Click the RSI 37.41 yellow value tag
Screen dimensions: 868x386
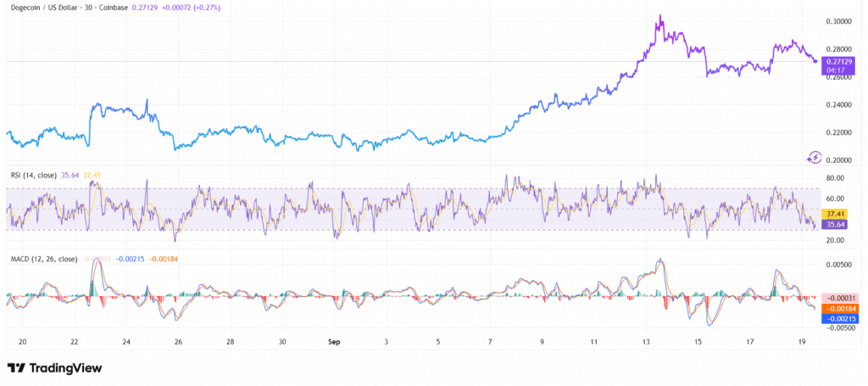[834, 214]
